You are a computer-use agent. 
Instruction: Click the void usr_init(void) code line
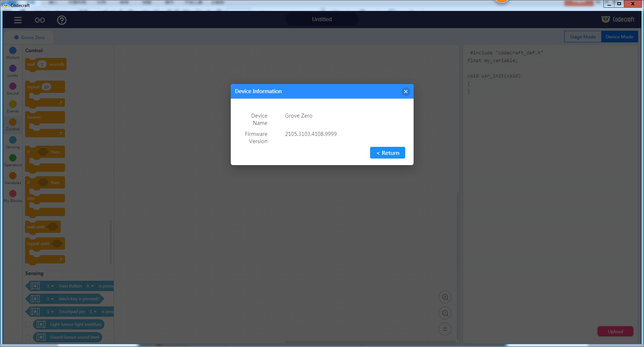[494, 76]
